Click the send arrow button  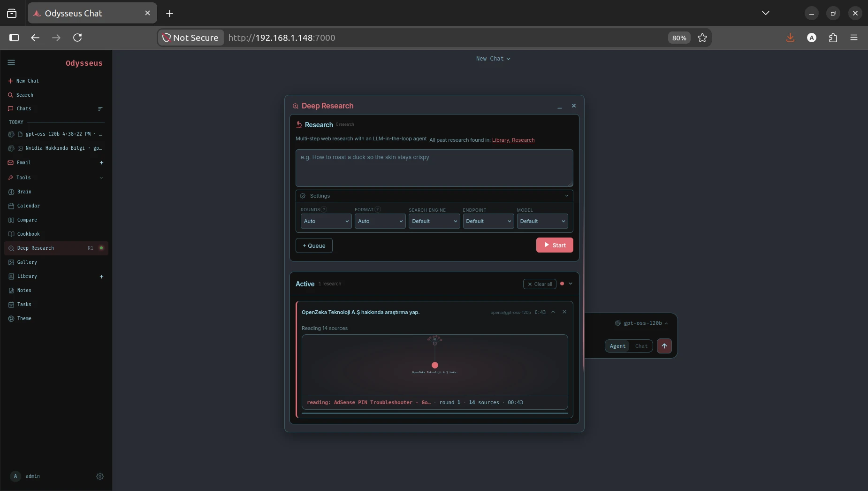664,346
